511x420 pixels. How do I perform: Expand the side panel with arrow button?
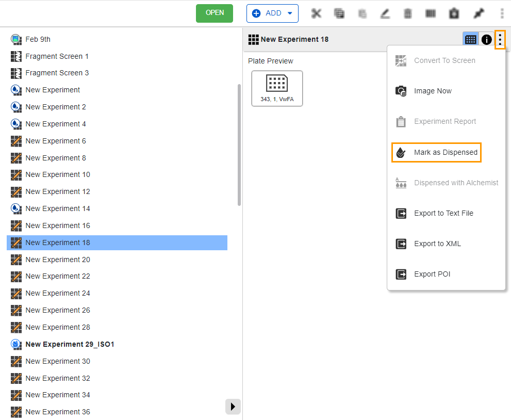pos(233,407)
